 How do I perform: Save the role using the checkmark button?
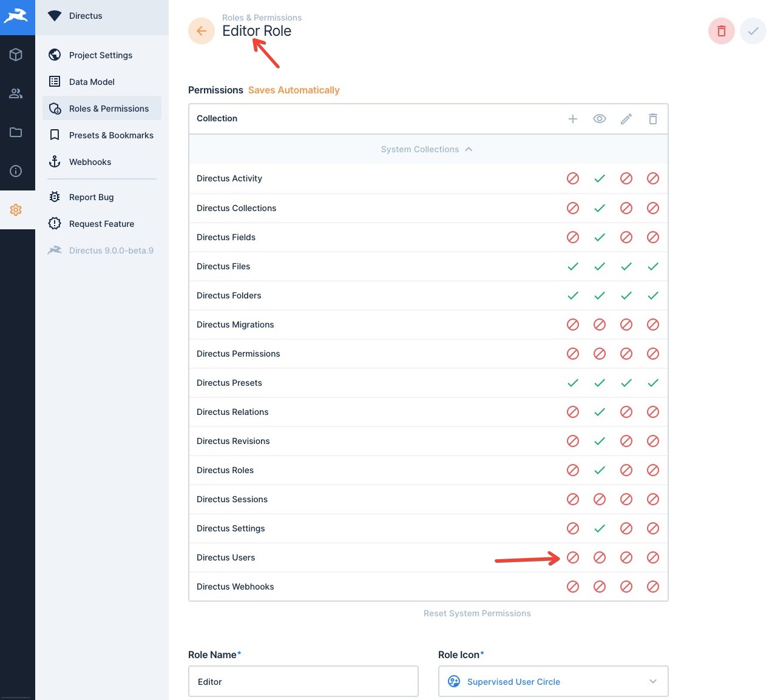tap(753, 30)
